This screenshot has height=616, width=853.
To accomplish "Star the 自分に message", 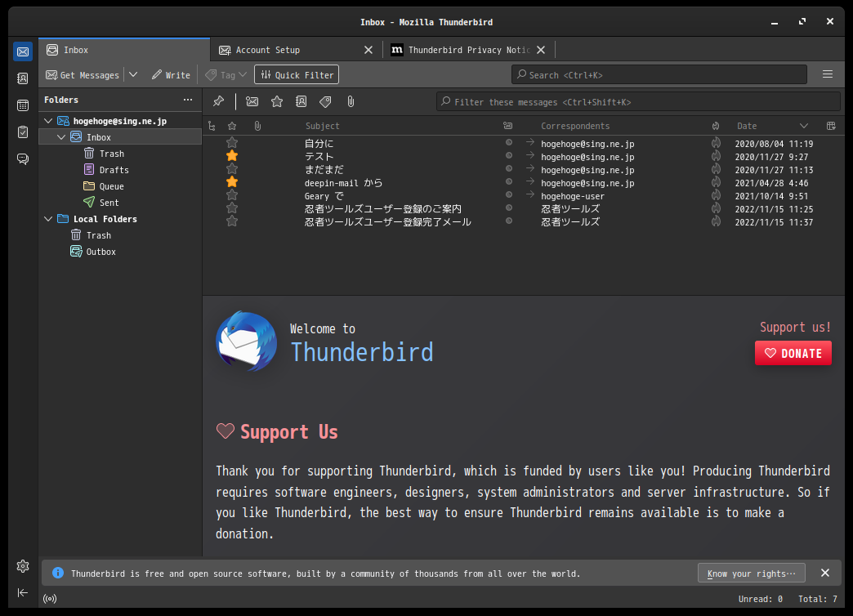I will point(232,143).
